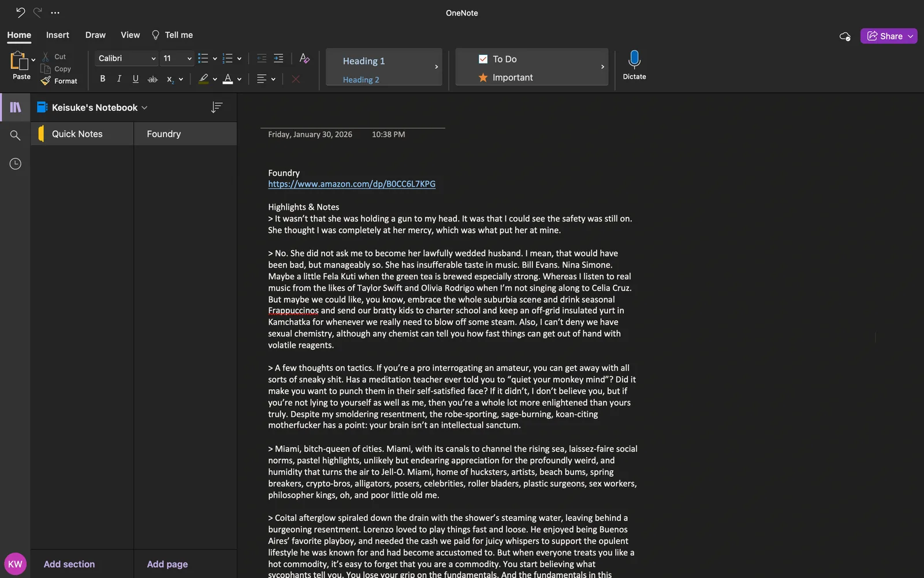This screenshot has width=924, height=578.
Task: Switch to the View tab
Action: coord(131,35)
